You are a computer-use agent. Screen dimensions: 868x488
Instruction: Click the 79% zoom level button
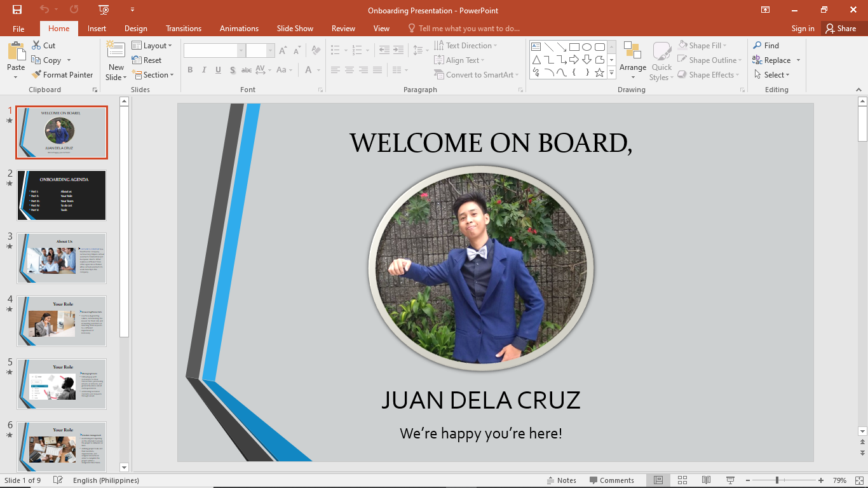pos(839,480)
